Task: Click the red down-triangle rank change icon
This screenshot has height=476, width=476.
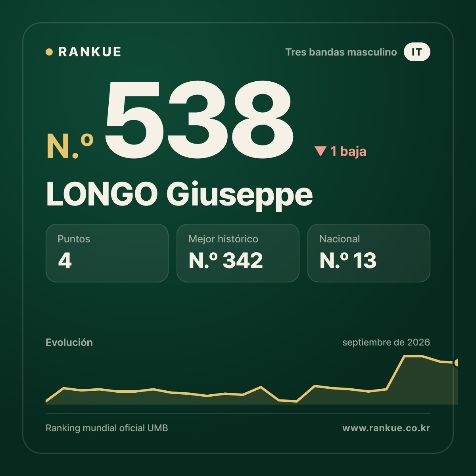Action: point(321,151)
